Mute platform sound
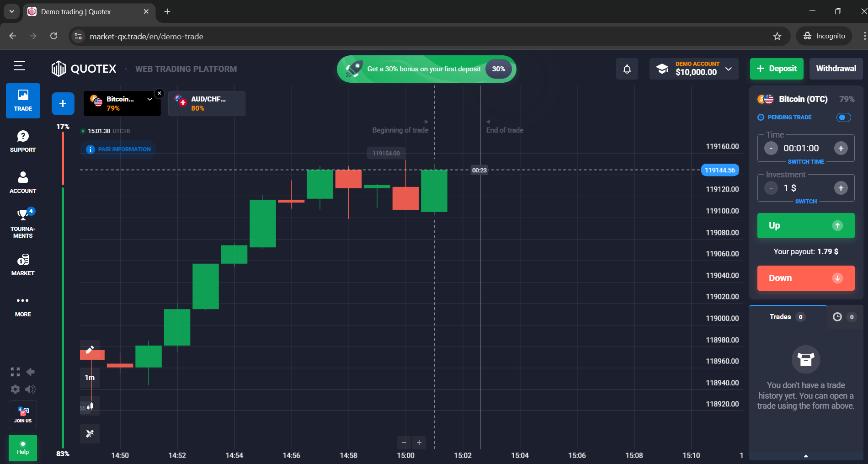The image size is (868, 464). point(31,389)
